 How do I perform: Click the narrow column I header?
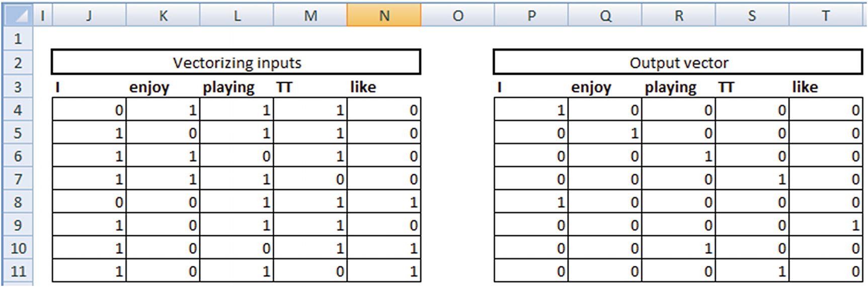[x=43, y=16]
